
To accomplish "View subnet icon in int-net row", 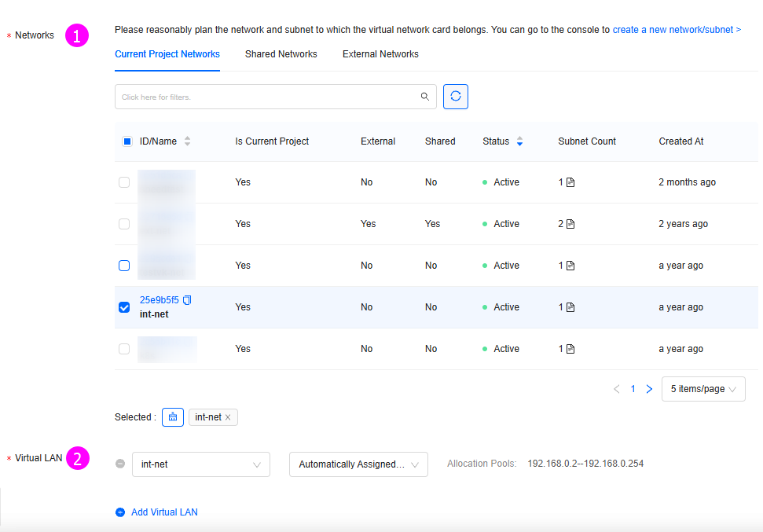I will tap(570, 307).
